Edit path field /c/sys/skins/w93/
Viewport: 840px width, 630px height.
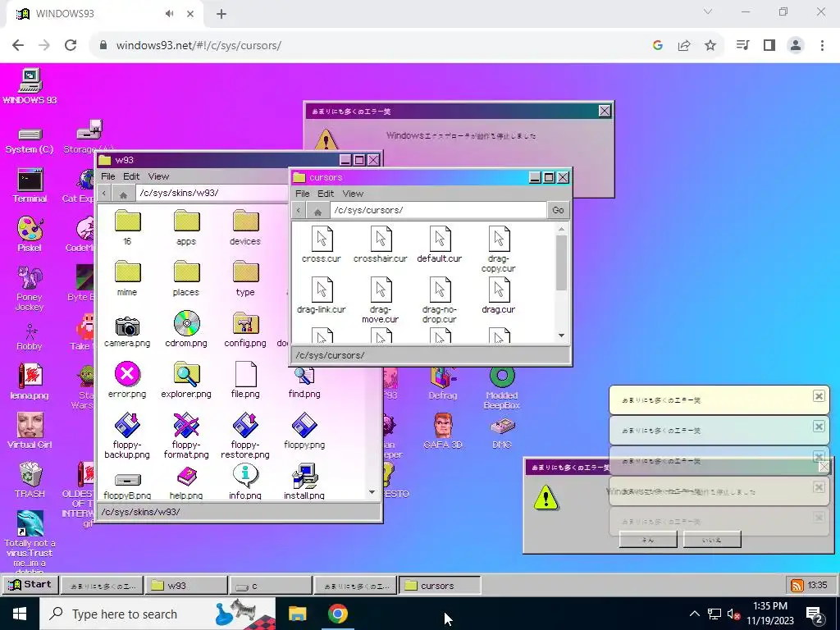point(212,193)
